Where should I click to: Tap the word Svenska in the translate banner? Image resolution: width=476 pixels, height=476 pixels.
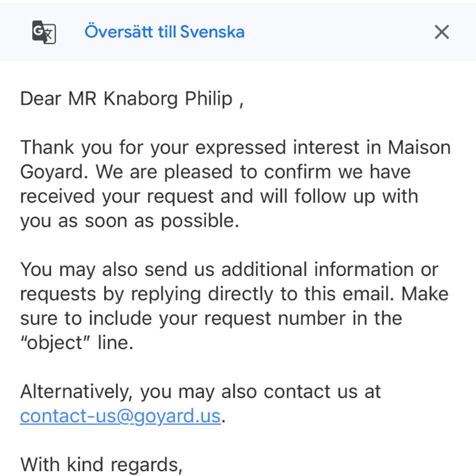point(212,32)
